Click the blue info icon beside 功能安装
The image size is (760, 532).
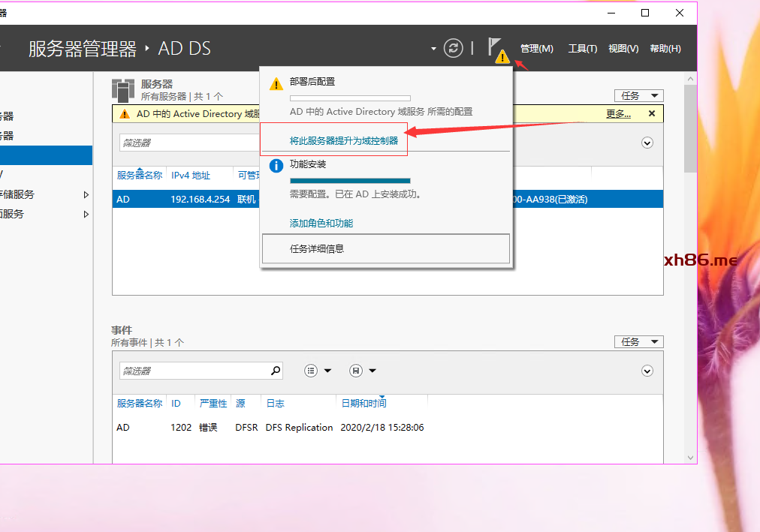pyautogui.click(x=276, y=165)
